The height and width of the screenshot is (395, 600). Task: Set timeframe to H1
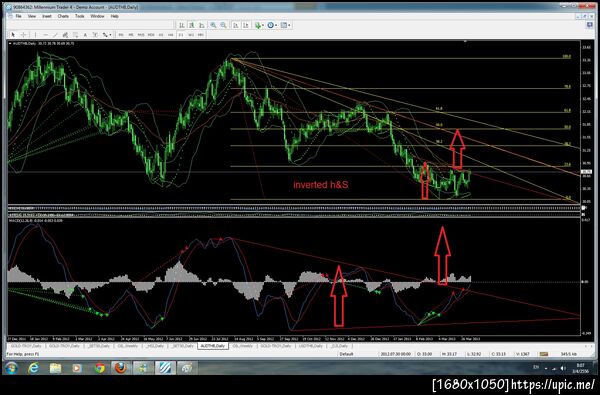[161, 35]
